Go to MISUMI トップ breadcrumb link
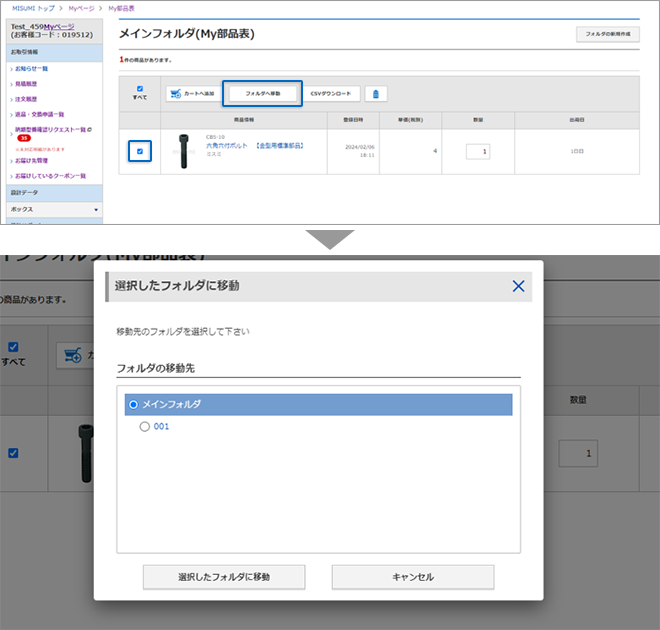Screen dimensions: 660x630 pos(33,7)
